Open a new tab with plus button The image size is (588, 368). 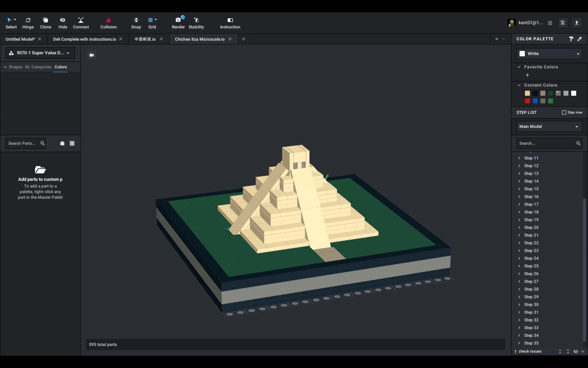(243, 39)
